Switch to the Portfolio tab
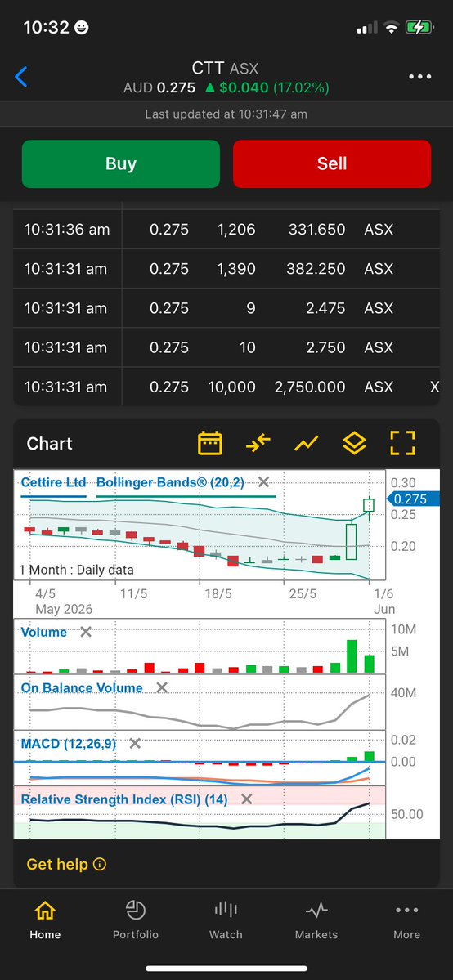The width and height of the screenshot is (453, 980). point(136,920)
